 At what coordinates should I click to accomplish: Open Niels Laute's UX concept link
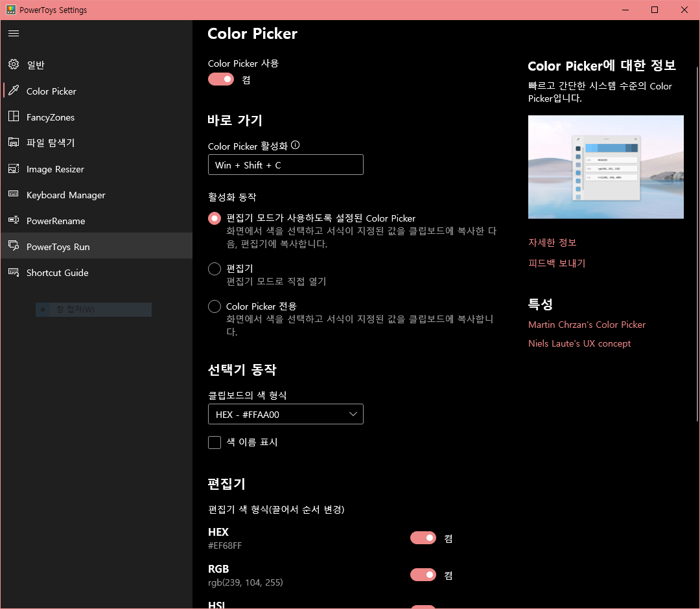coord(579,343)
